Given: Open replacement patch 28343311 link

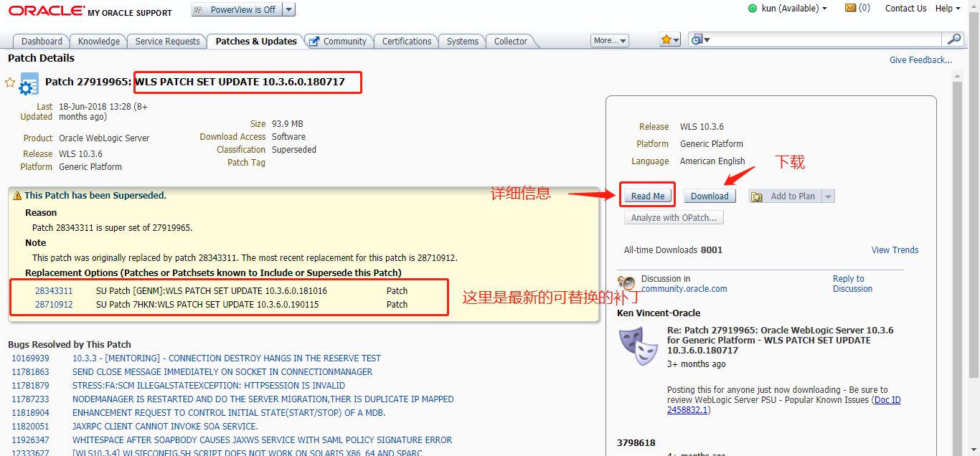Looking at the screenshot, I should click(x=54, y=291).
